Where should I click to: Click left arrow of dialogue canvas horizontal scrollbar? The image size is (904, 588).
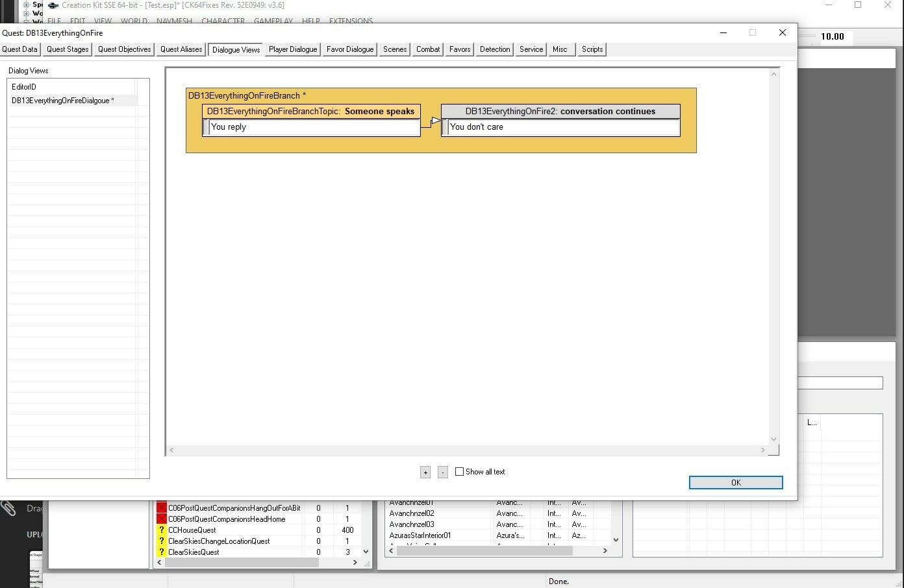coord(171,450)
